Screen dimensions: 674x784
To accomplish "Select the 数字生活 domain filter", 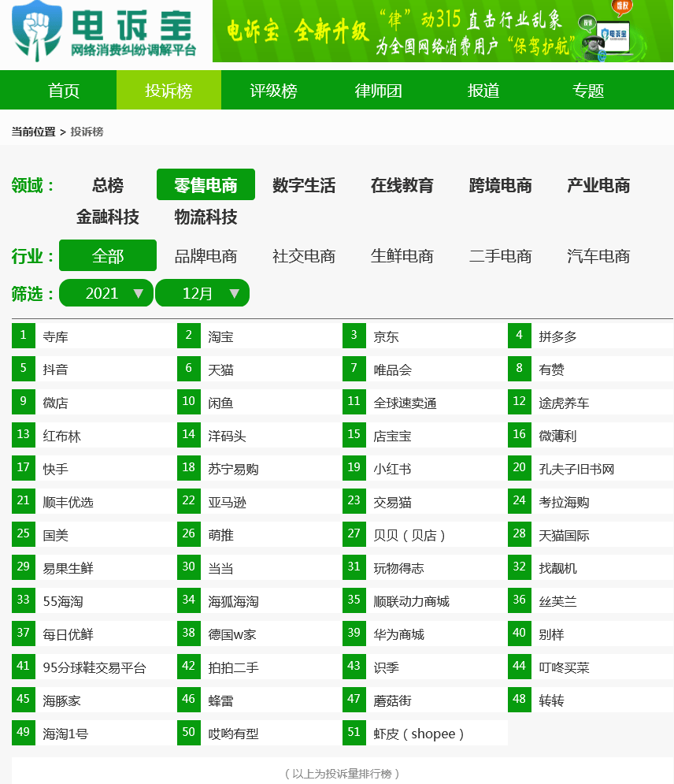I will tap(304, 185).
